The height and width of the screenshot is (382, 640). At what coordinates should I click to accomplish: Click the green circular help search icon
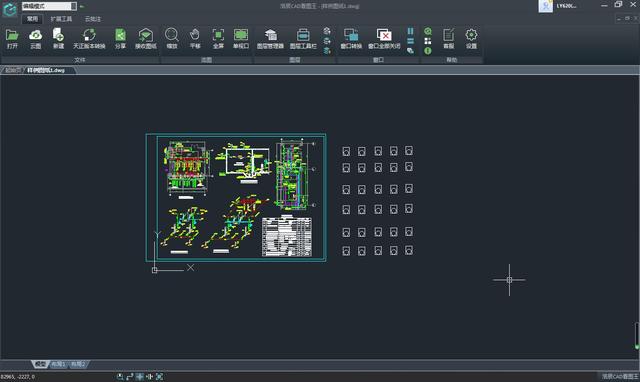point(428,31)
